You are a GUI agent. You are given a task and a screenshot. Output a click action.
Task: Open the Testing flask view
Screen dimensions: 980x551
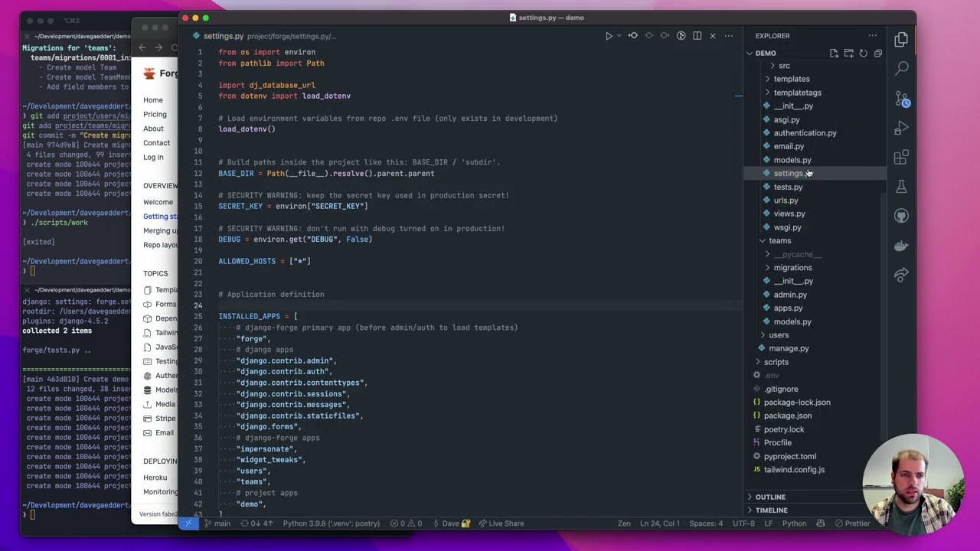pyautogui.click(x=901, y=187)
